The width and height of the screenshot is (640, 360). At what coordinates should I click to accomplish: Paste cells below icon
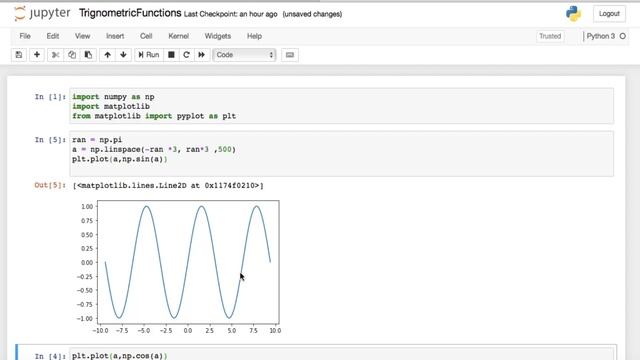(x=88, y=55)
